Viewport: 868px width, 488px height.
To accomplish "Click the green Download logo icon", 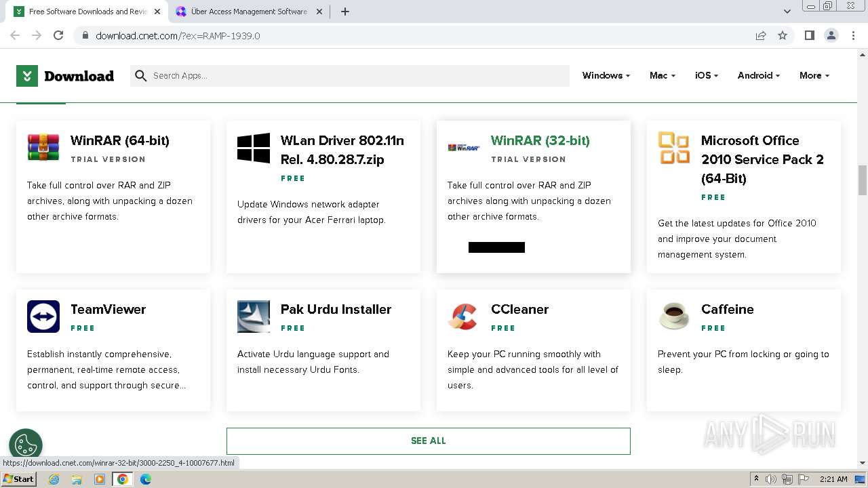I will tap(27, 76).
